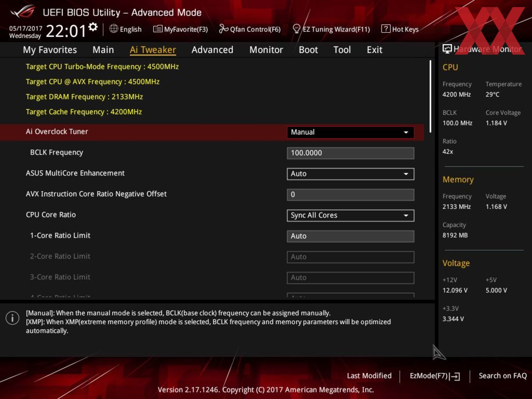Click the Ratio value 42x
The image size is (532, 399).
click(448, 151)
